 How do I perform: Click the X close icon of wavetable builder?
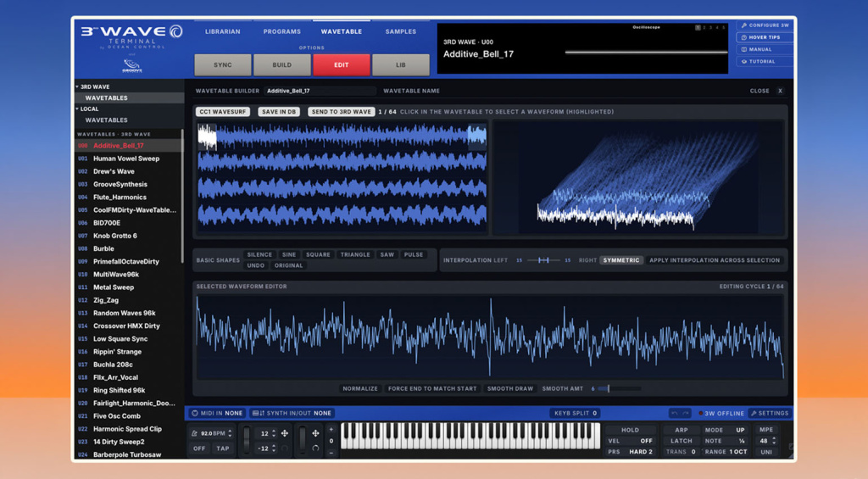[780, 91]
